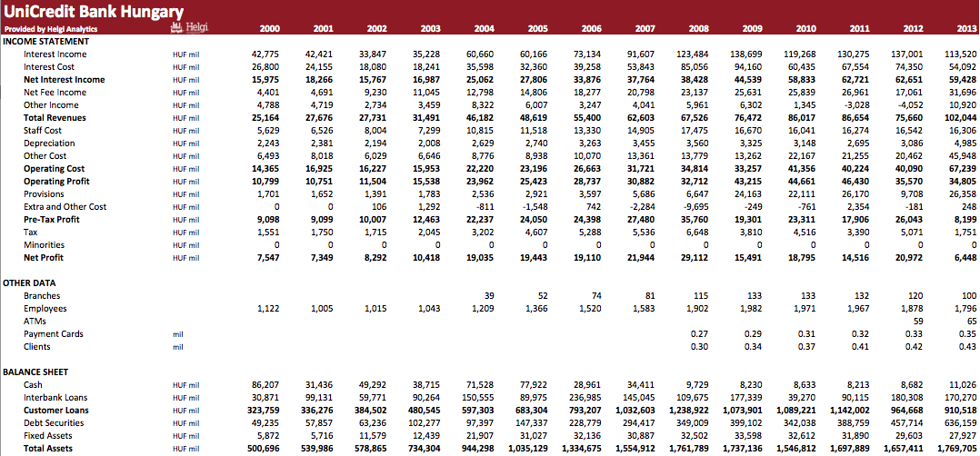Click mil unit beside Payment Cards
This screenshot has width=980, height=456.
pyautogui.click(x=178, y=334)
